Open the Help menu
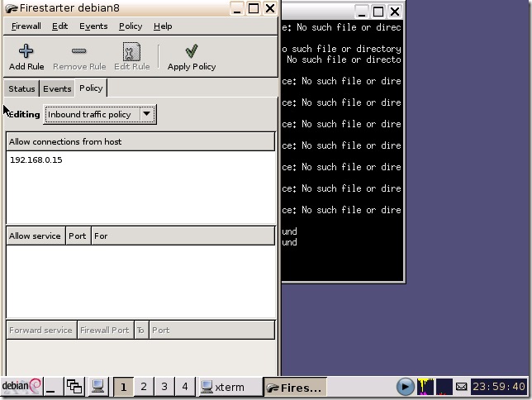Image resolution: width=532 pixels, height=400 pixels. coord(163,26)
